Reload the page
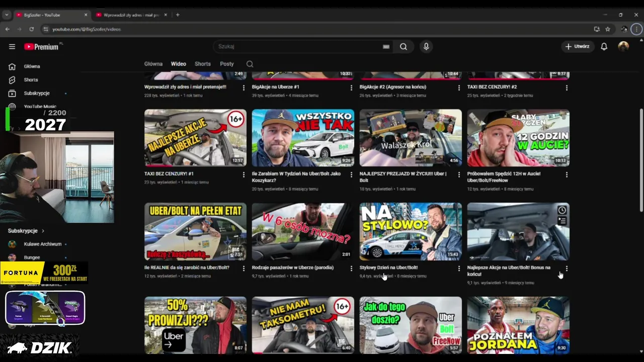This screenshot has width=644, height=362. coord(31,29)
